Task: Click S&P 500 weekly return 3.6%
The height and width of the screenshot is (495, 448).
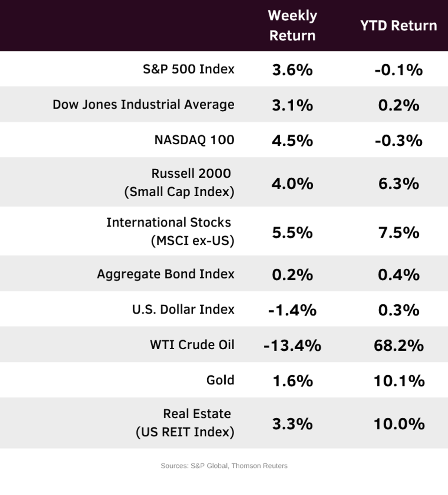Action: click(292, 70)
